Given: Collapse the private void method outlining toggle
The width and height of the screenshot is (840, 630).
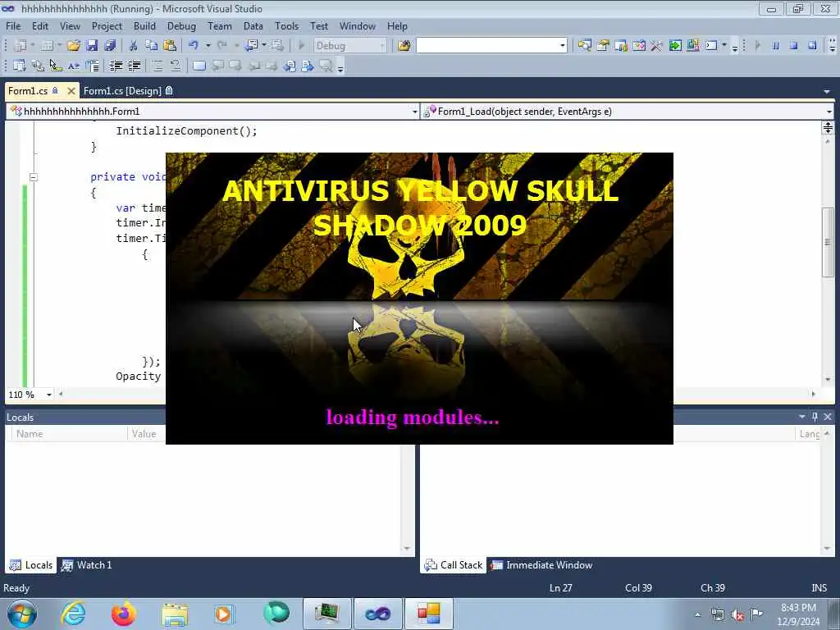Looking at the screenshot, I should coord(33,177).
